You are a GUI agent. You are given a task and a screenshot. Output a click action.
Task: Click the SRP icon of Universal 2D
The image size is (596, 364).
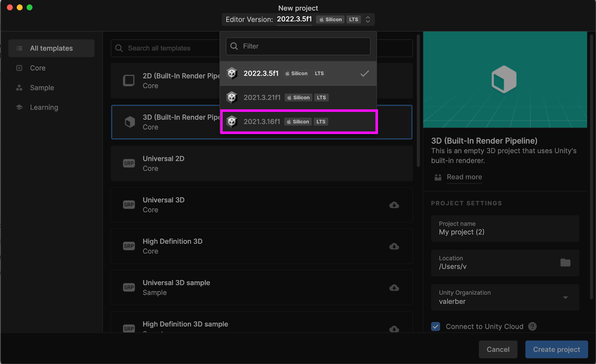pos(129,163)
